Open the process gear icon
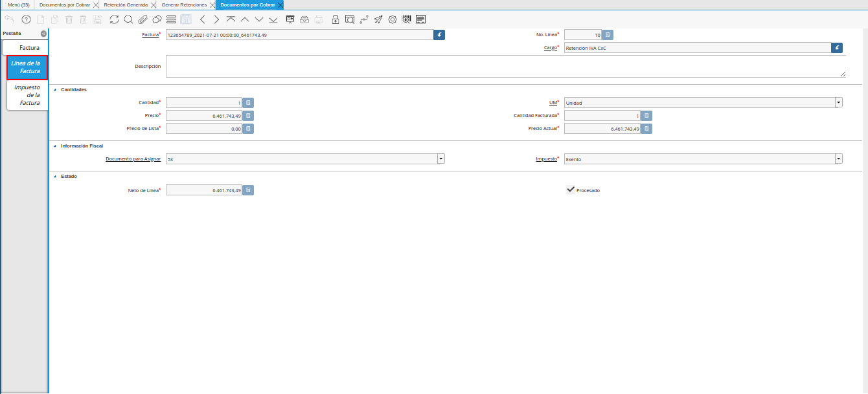The width and height of the screenshot is (868, 394). [393, 19]
